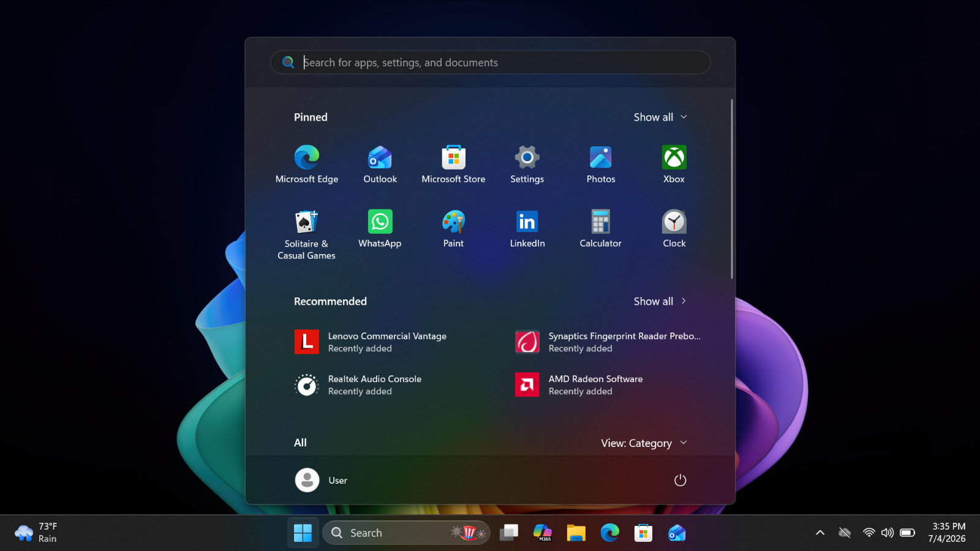Click the power button in the Start menu
The width and height of the screenshot is (980, 551).
pos(680,481)
